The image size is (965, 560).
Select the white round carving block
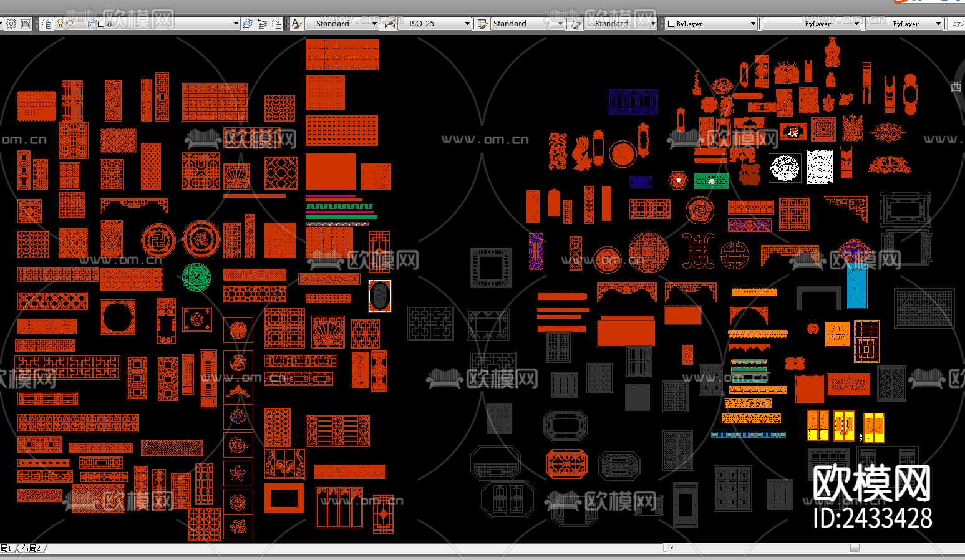(784, 168)
